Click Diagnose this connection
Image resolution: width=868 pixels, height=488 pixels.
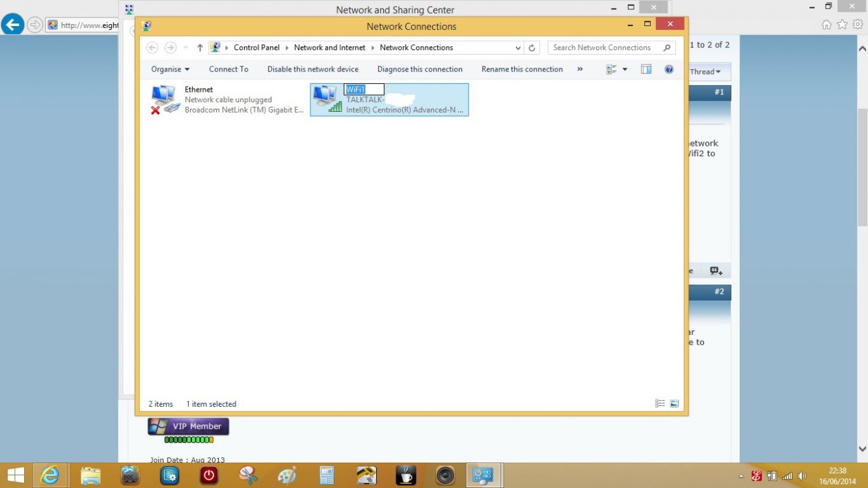pos(420,69)
